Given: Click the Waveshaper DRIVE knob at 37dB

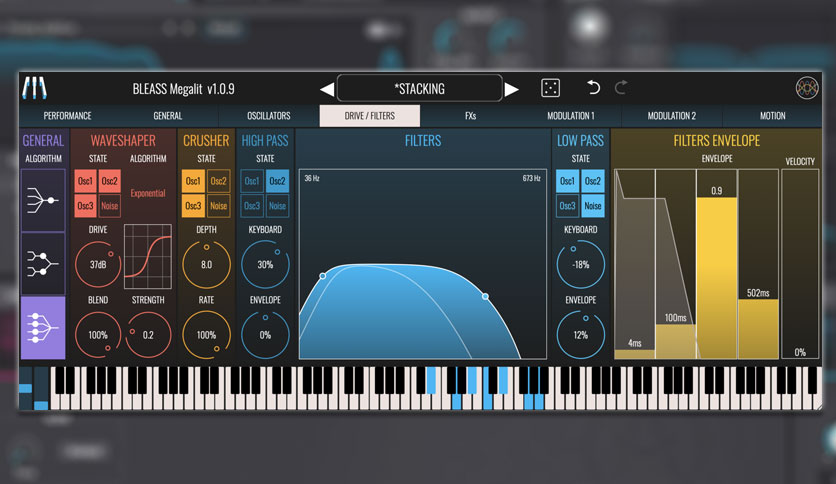Looking at the screenshot, I should click(x=98, y=264).
